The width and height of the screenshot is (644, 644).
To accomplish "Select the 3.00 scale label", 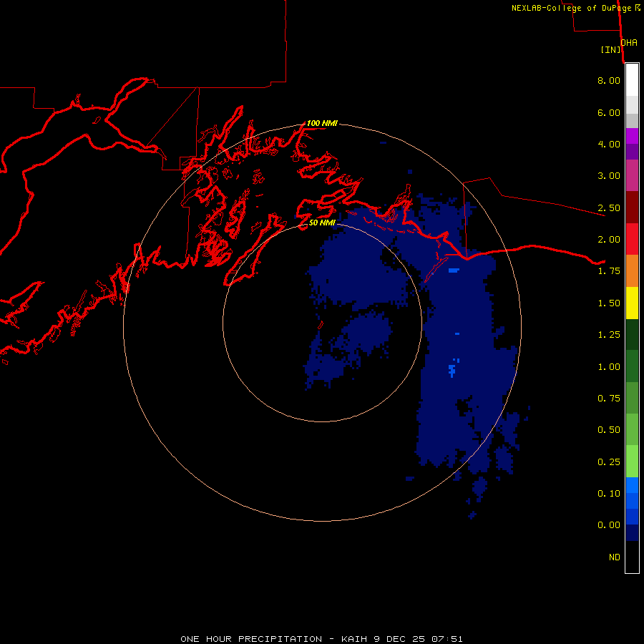I will click(609, 176).
